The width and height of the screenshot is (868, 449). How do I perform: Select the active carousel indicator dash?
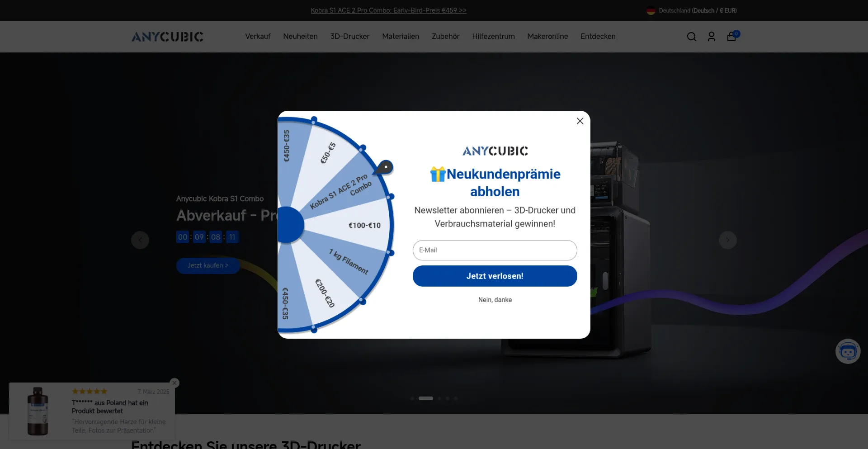[x=425, y=398]
